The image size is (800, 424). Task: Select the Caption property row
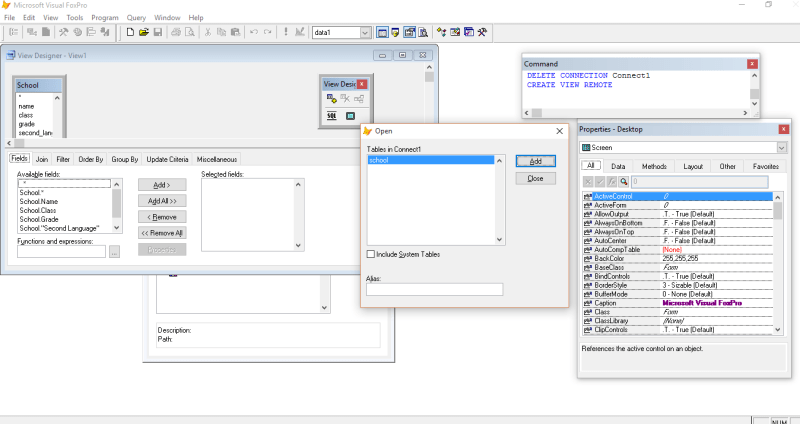click(678, 303)
